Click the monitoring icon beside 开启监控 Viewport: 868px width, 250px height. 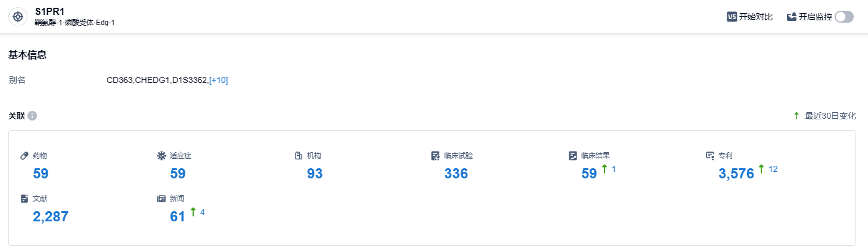(792, 17)
